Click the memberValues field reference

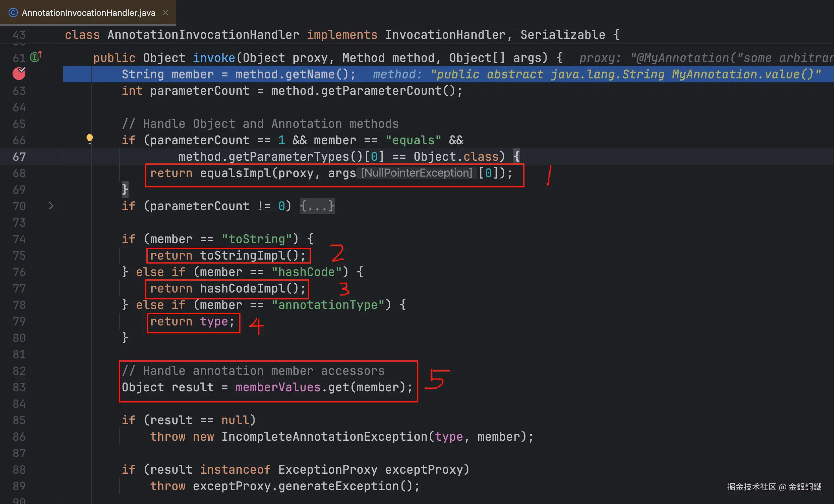[x=278, y=387]
